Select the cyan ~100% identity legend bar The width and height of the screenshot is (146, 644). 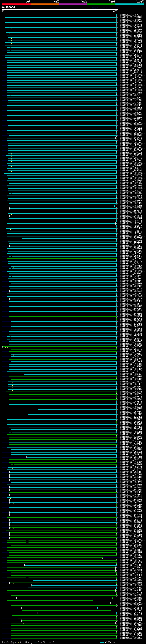tap(129, 4)
